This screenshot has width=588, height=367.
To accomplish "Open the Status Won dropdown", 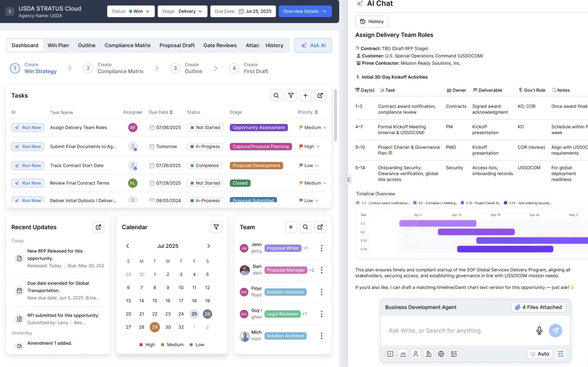I will pyautogui.click(x=131, y=11).
